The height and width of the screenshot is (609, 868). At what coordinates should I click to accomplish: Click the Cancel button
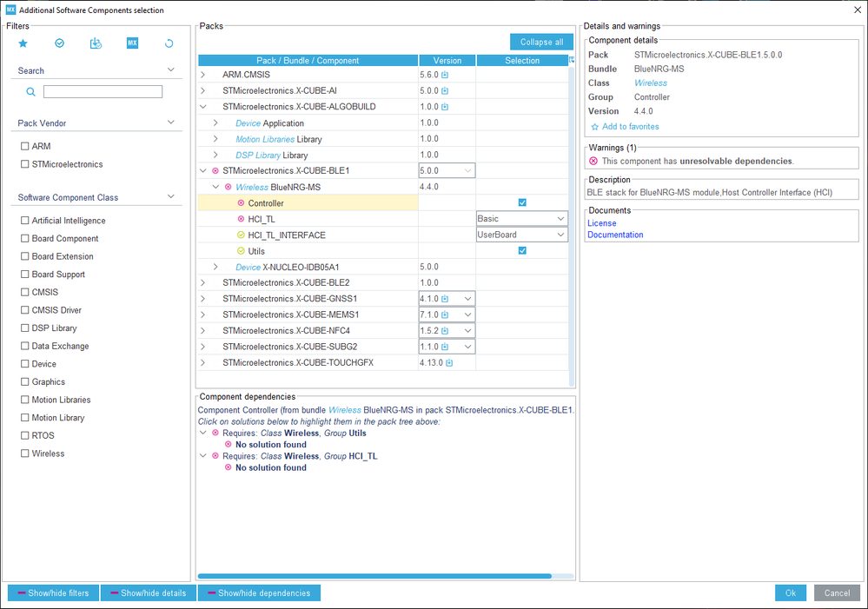(x=837, y=593)
